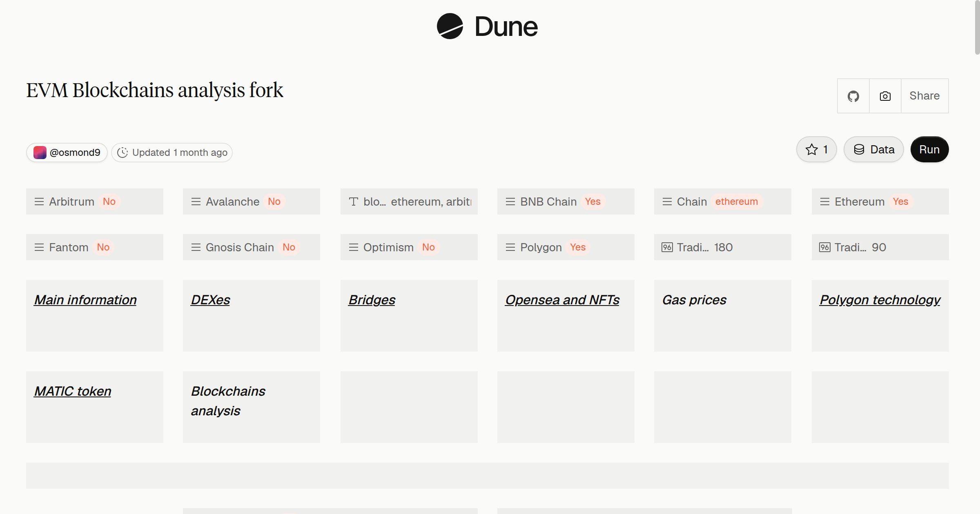Open the Ethereum Yes dropdown
This screenshot has height=514, width=980.
click(880, 202)
